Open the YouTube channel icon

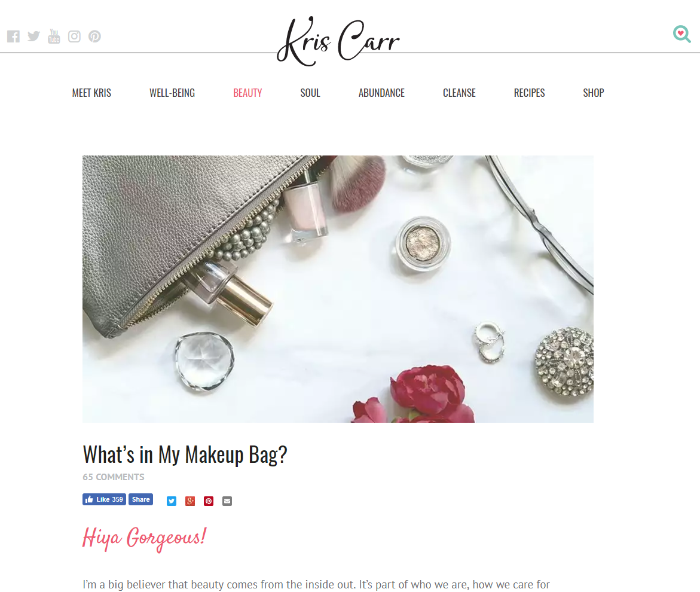[x=54, y=36]
